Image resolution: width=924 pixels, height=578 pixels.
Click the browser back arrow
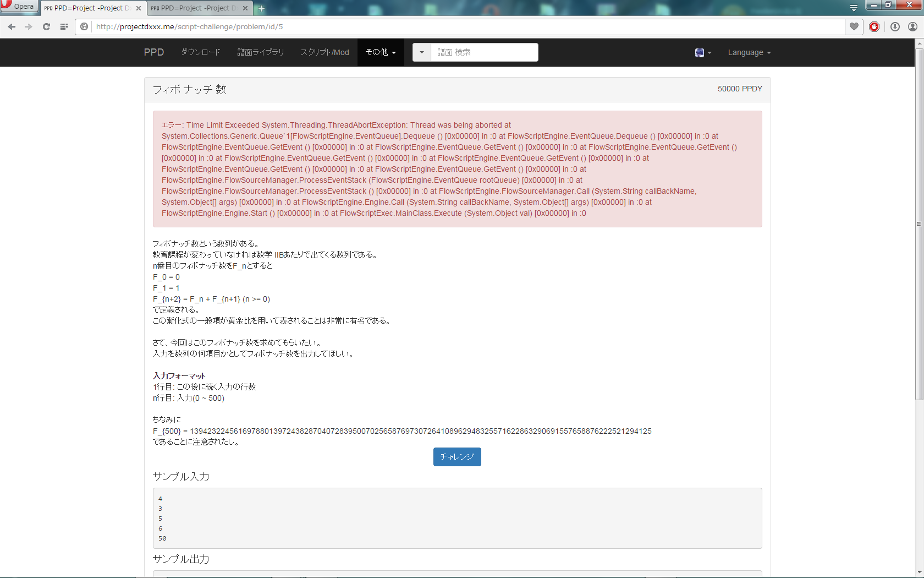click(12, 26)
